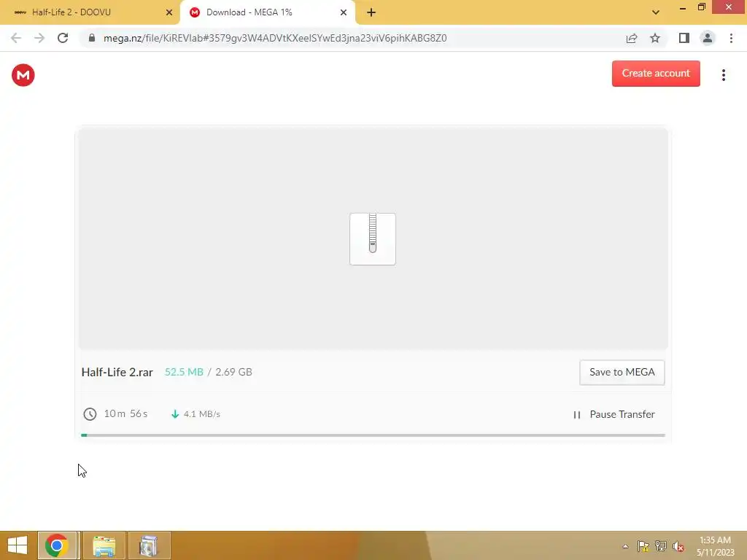Open the third taskbar application icon
Image resolution: width=747 pixels, height=560 pixels.
(x=149, y=545)
